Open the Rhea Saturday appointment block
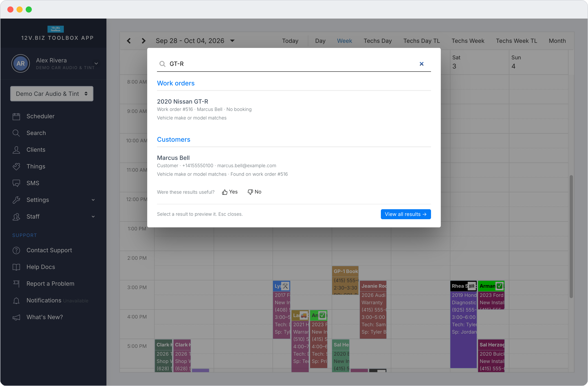588x386 pixels. 463,324
